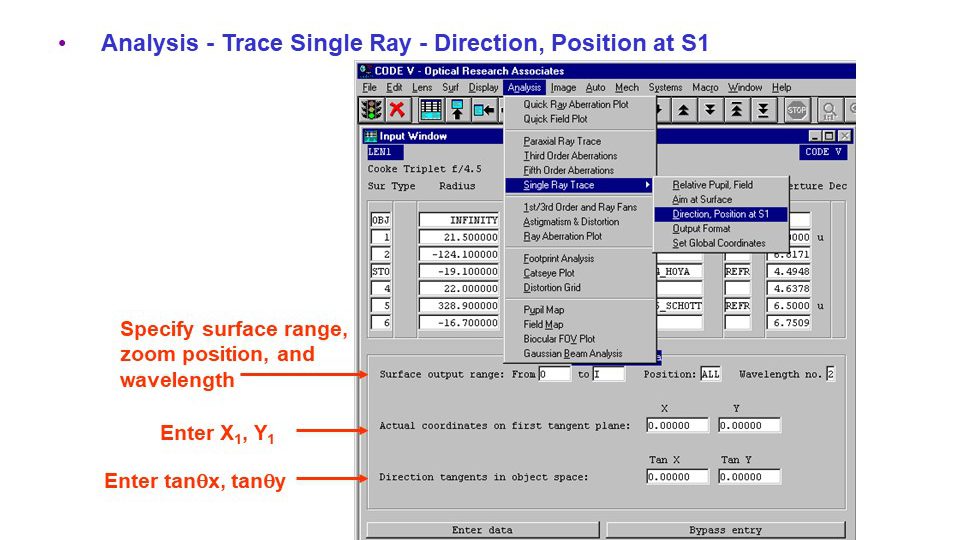The width and height of the screenshot is (960, 540).
Task: Click the Tan X direction tangent field
Action: 677,477
